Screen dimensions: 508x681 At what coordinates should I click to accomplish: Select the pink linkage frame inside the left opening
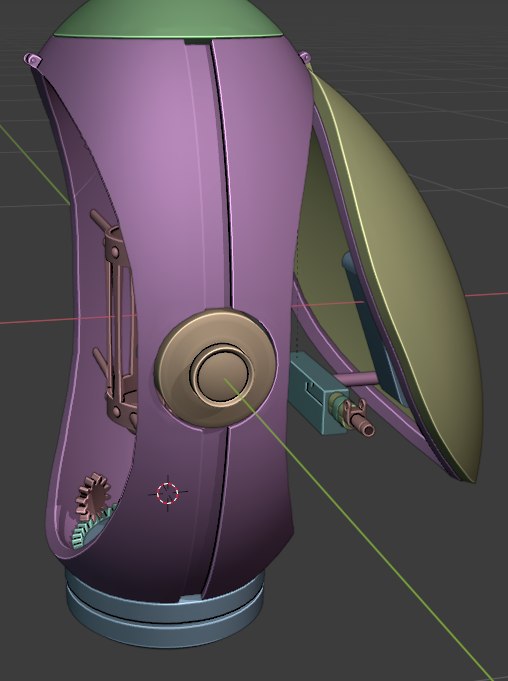[x=114, y=321]
